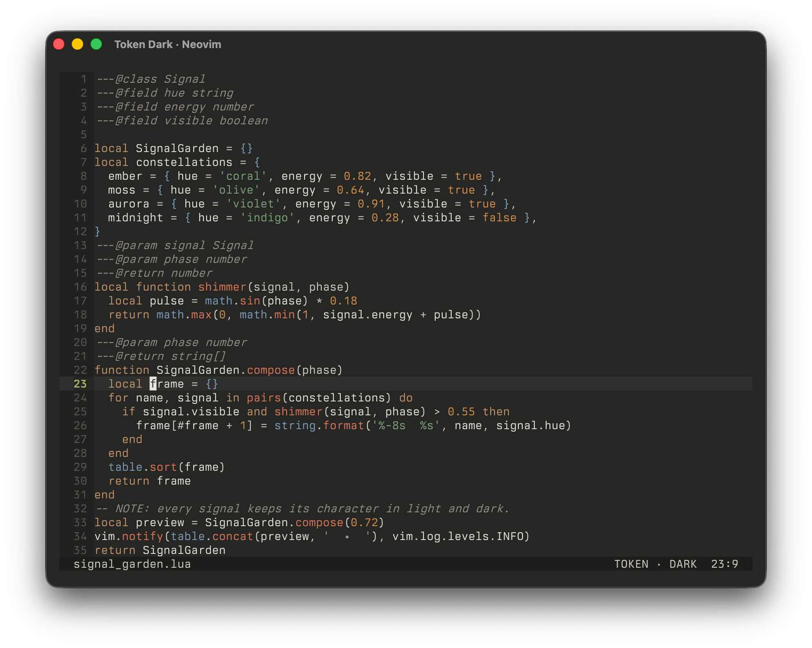Click 'math.max' call on line 18
Image resolution: width=812 pixels, height=648 pixels.
tap(184, 315)
